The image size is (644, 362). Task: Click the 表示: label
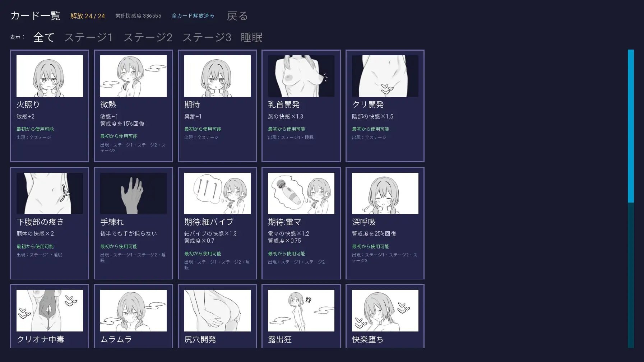[x=17, y=37]
